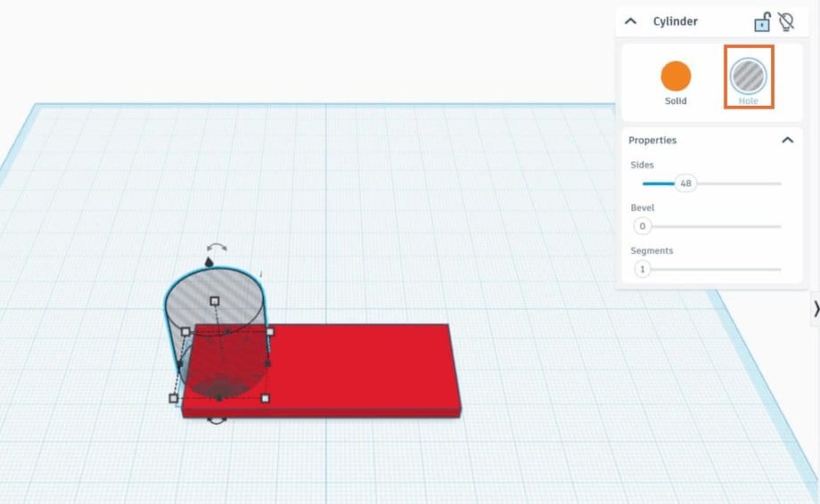Viewport: 820px width, 504px height.
Task: Click the front-right corner resize handle
Action: (265, 399)
